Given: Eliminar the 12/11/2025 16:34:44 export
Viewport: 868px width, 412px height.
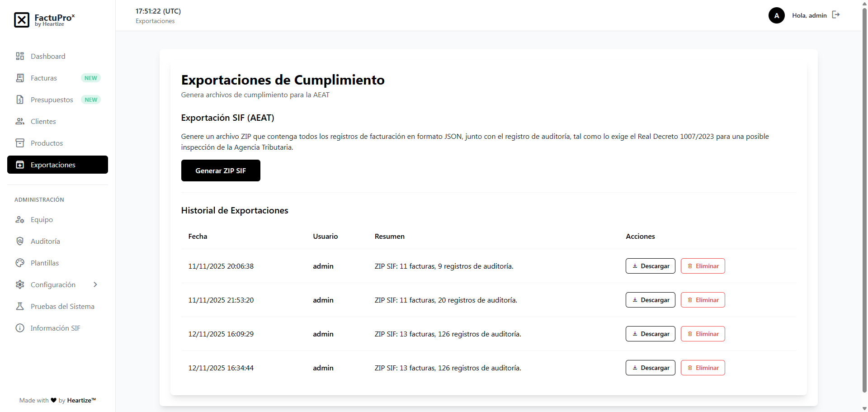Looking at the screenshot, I should coord(703,368).
